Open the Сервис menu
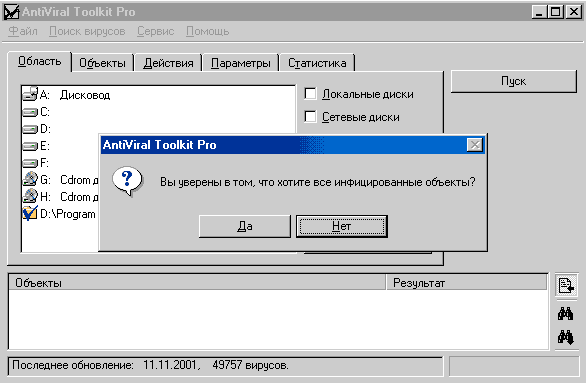 tap(155, 31)
